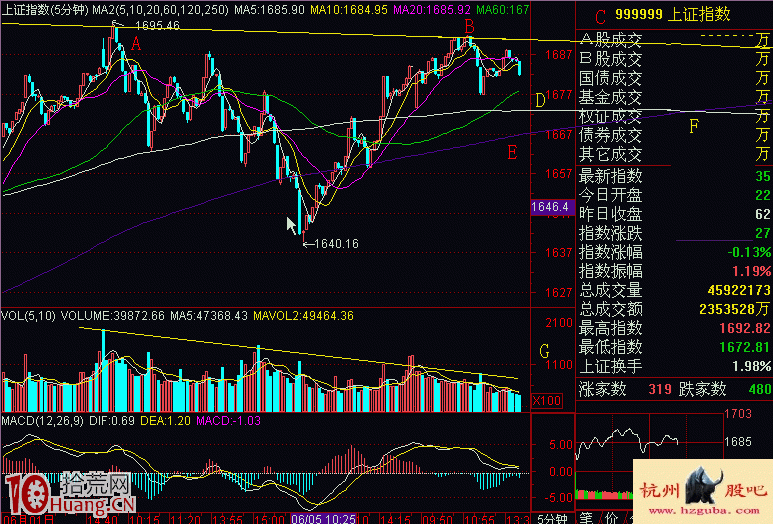Click the 1687 price axis label

558,55
